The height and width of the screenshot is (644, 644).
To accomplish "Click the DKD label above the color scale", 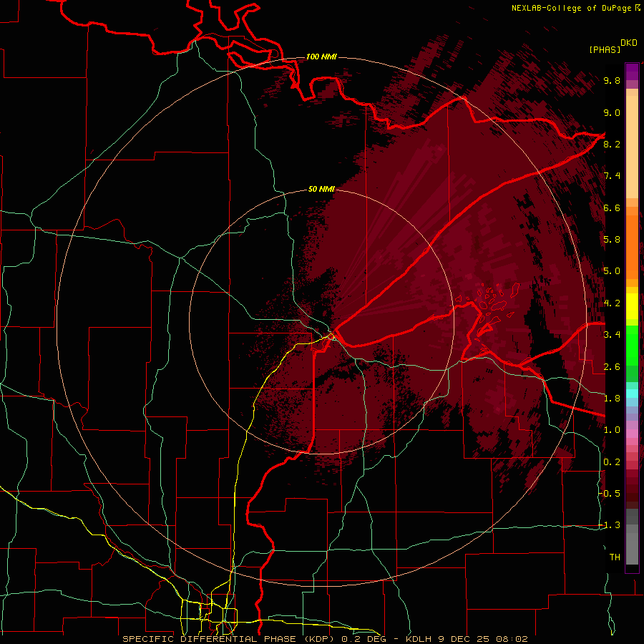I will pos(628,43).
